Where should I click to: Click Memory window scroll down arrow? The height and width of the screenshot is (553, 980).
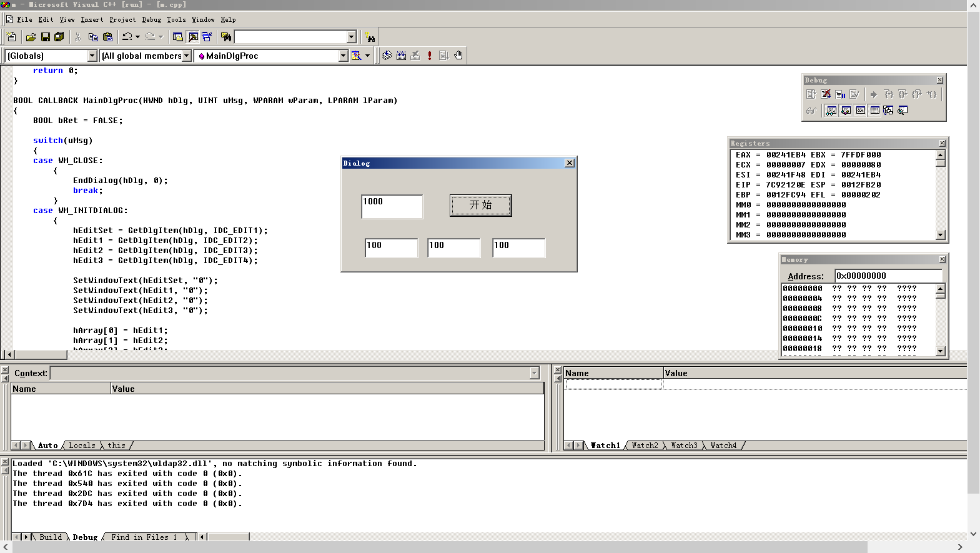pos(941,351)
